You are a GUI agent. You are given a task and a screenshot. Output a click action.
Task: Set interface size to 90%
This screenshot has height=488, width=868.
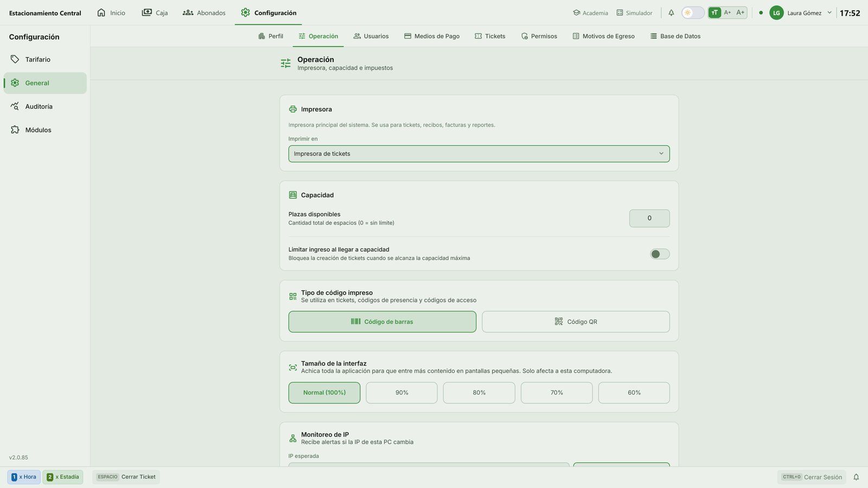(x=401, y=393)
